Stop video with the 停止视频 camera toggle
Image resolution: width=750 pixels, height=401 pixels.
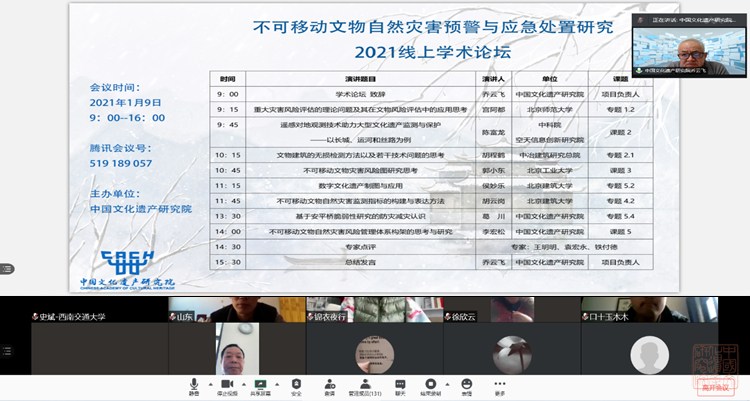click(x=227, y=385)
